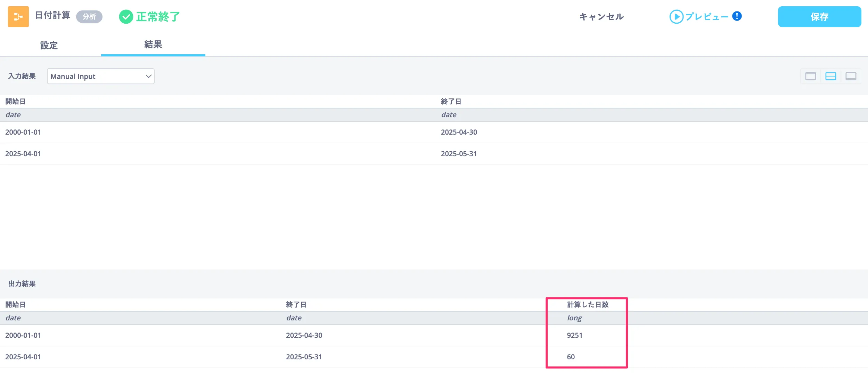
Task: Open the 設定 tab
Action: 49,45
